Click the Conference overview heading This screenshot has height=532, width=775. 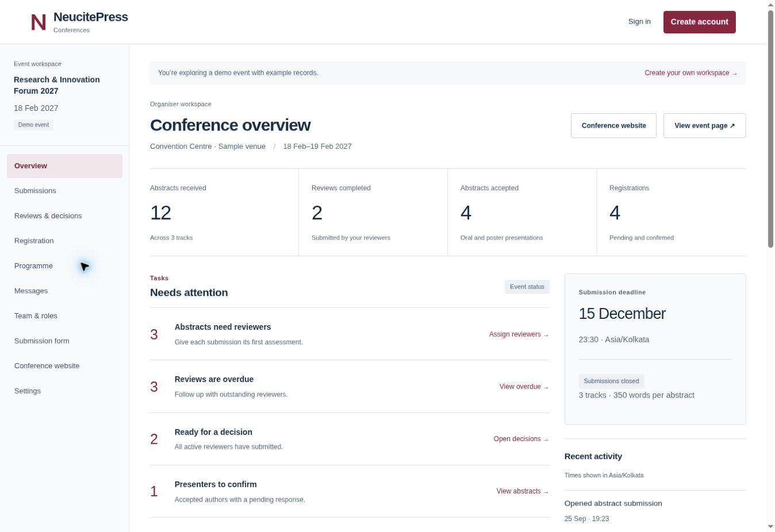point(230,125)
